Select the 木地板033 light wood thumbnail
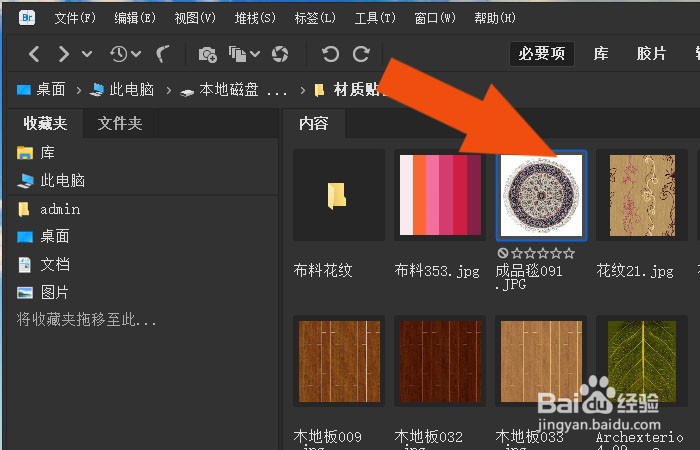700x450 pixels. (542, 361)
